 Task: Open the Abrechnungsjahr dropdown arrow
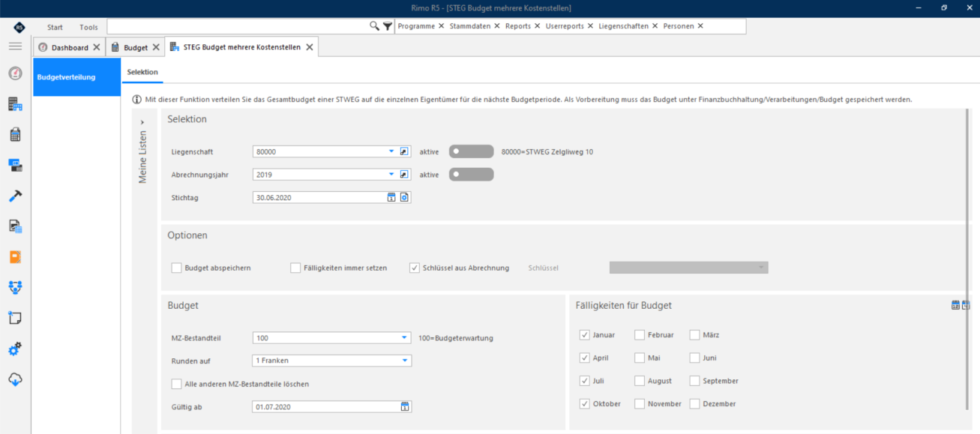tap(391, 174)
